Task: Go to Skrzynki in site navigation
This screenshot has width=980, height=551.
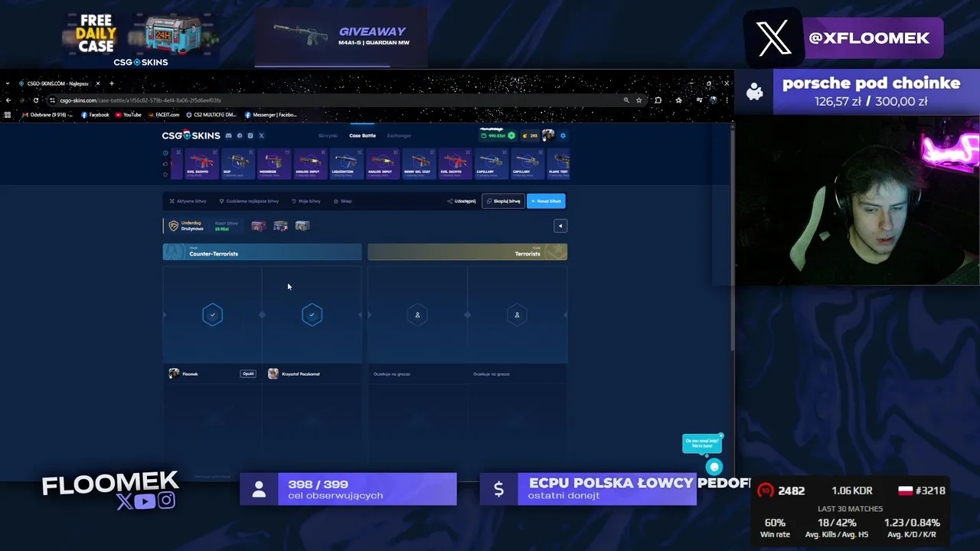Action: click(x=328, y=135)
